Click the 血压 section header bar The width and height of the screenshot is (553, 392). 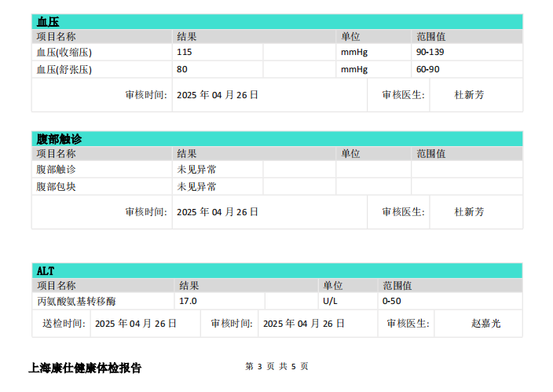(276, 21)
